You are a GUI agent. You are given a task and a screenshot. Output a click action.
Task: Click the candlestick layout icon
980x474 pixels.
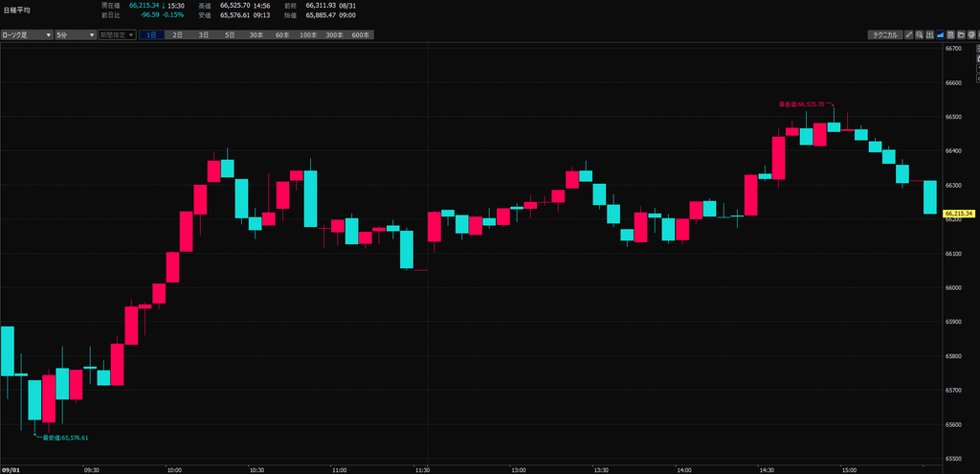pos(930,35)
